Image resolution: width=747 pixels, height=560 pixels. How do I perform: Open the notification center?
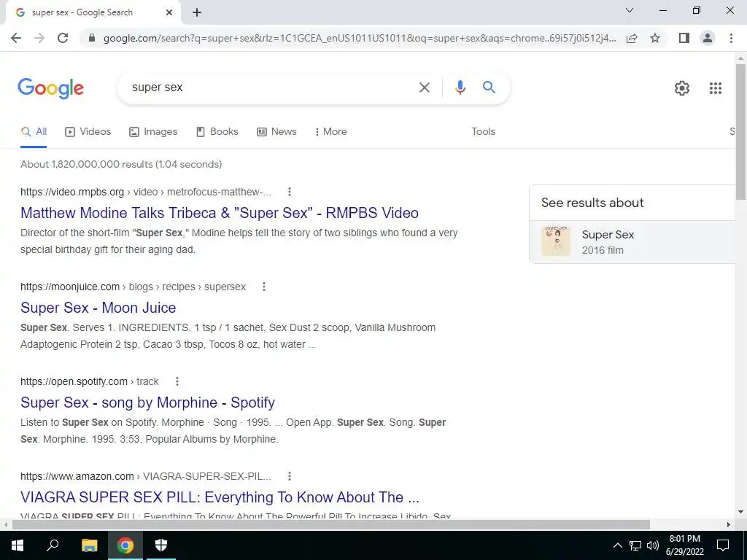(x=723, y=545)
